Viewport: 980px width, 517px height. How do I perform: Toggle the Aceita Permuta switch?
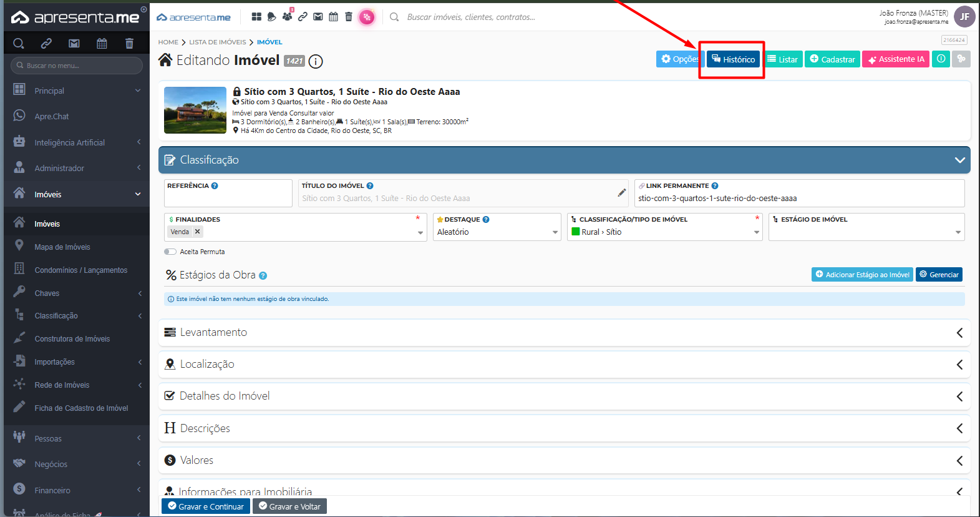pos(170,252)
